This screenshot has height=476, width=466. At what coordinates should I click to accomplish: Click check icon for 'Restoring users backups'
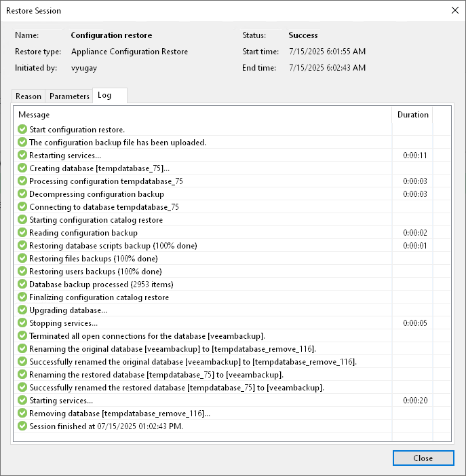coord(22,271)
